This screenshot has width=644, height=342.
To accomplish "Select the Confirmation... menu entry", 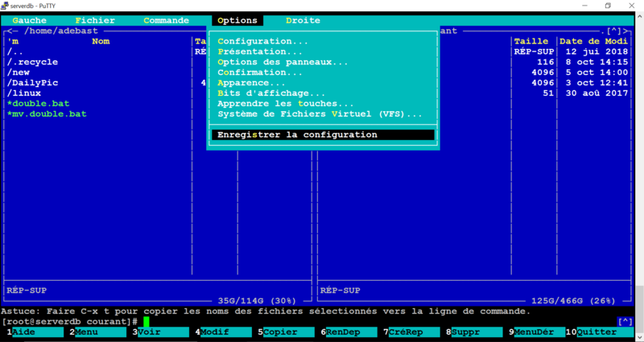I will point(260,72).
